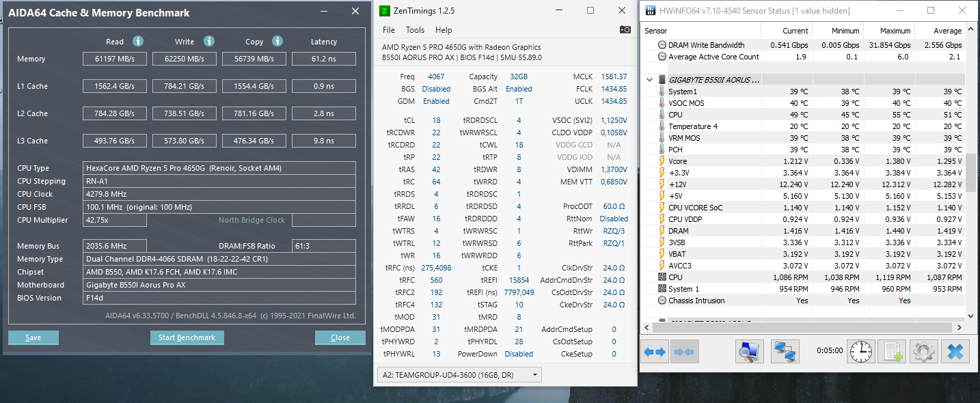The image size is (980, 403).
Task: Click the tRFC (ns) 275,4098 value
Action: pyautogui.click(x=436, y=268)
